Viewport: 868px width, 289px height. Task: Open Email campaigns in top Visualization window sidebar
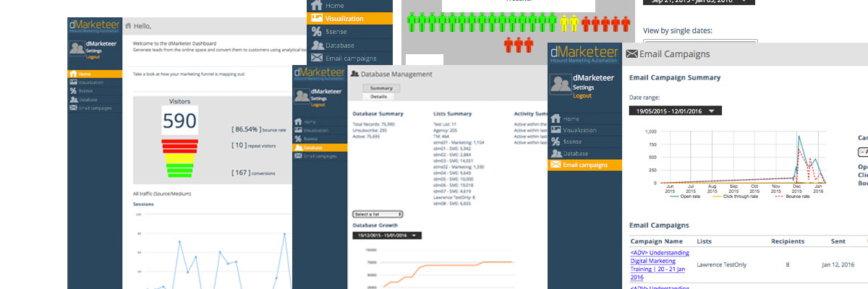click(x=350, y=58)
